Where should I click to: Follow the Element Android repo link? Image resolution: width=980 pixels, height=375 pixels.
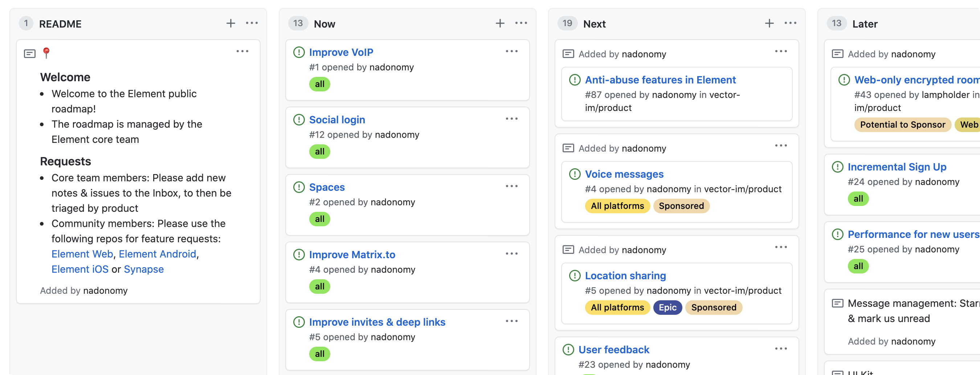pyautogui.click(x=157, y=254)
